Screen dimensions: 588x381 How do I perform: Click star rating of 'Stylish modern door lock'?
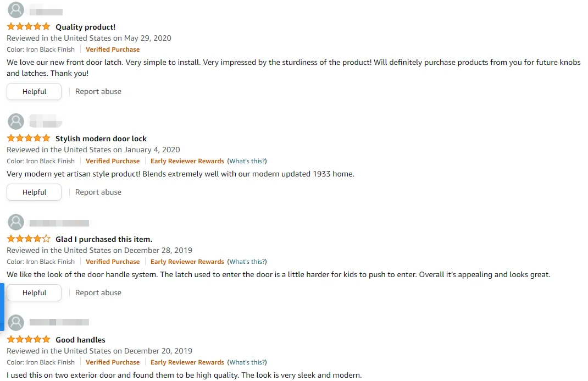(29, 138)
